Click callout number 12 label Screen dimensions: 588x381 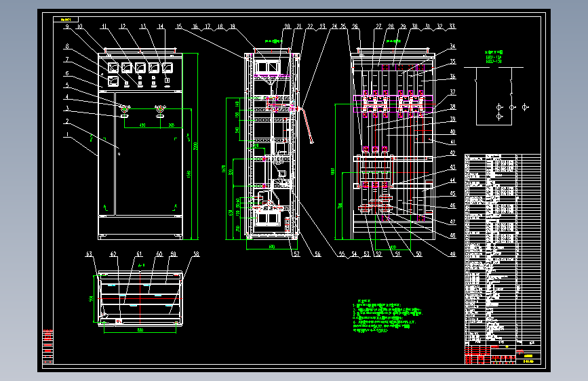(123, 26)
